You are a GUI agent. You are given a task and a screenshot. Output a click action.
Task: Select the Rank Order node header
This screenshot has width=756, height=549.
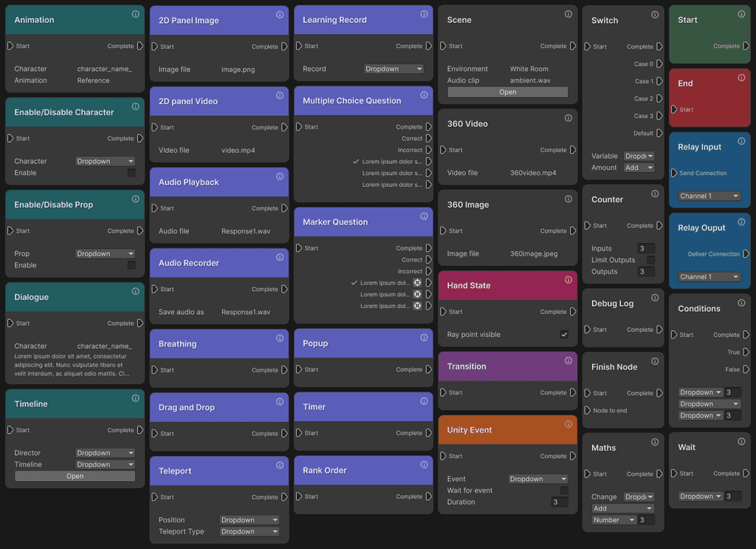click(363, 471)
